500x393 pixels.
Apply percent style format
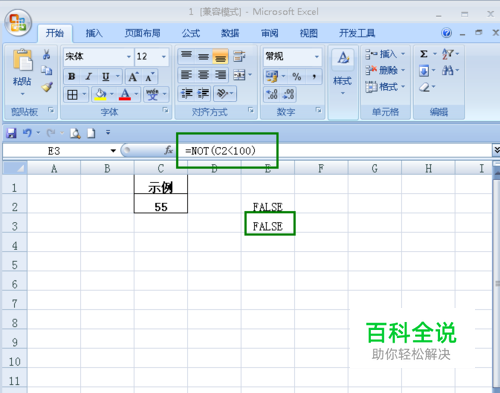(x=297, y=76)
